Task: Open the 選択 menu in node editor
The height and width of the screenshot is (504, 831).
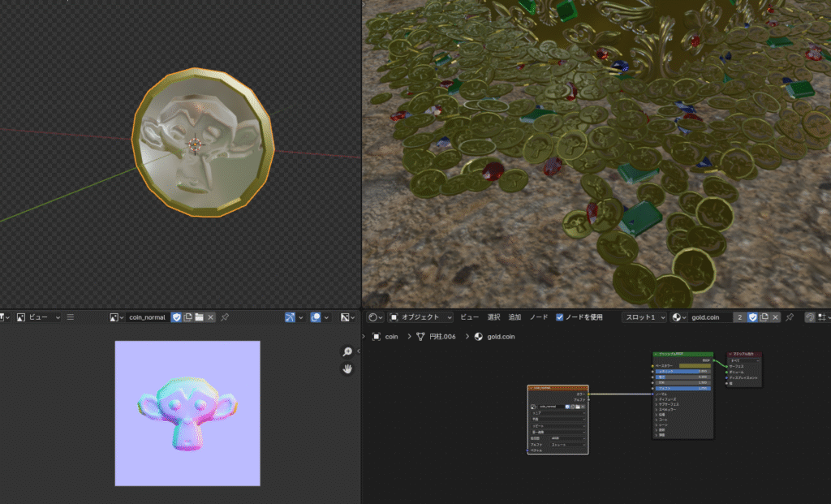Action: (494, 317)
